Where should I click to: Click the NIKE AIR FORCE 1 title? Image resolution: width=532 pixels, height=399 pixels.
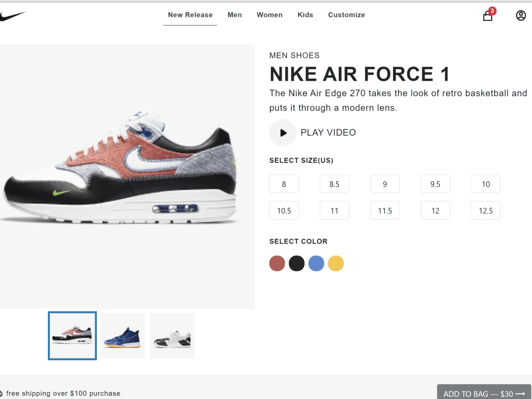click(x=360, y=74)
